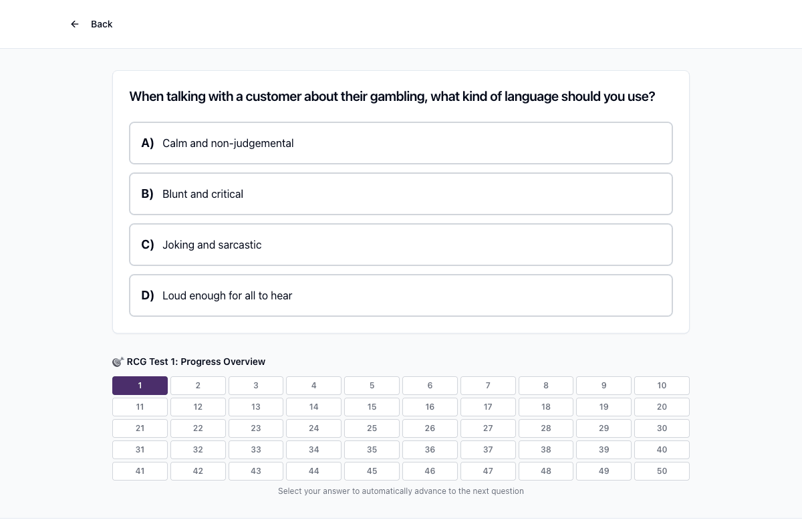The height and width of the screenshot is (528, 812).
Task: Click the target icon beside RCG Test 1
Action: point(118,362)
